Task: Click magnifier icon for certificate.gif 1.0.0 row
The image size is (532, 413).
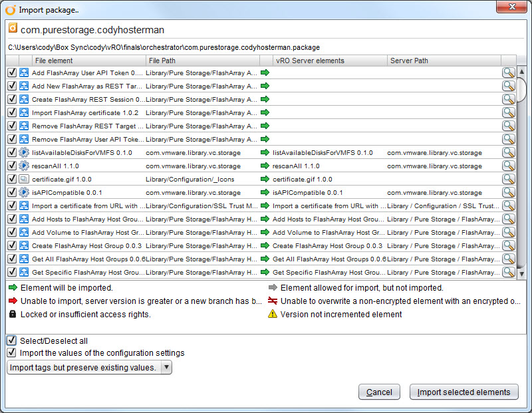Action: click(508, 179)
